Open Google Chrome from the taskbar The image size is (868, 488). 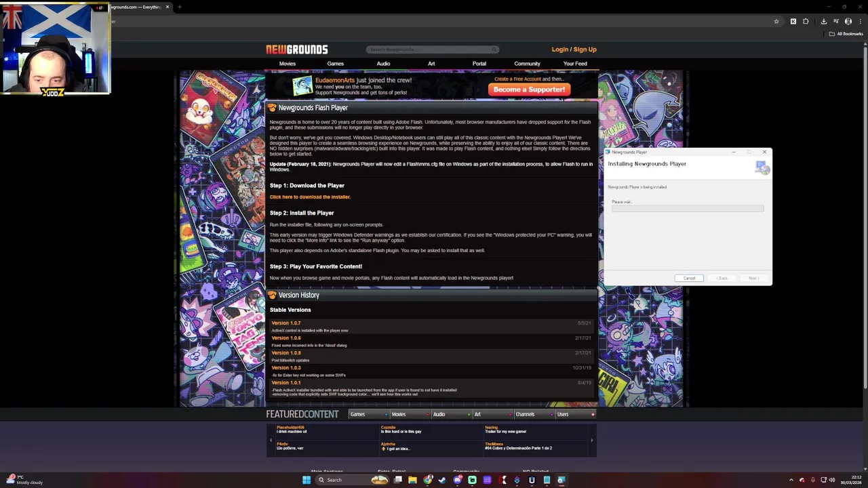(428, 480)
